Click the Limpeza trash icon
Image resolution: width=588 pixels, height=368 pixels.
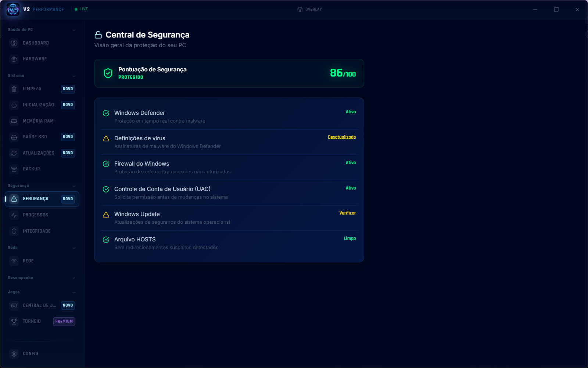click(14, 89)
